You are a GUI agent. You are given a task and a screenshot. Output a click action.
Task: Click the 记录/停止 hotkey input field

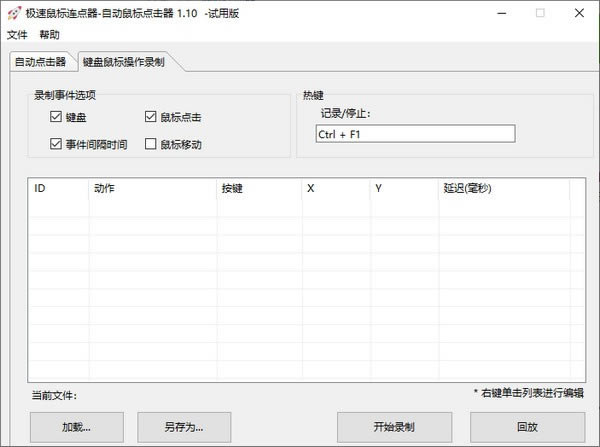[x=414, y=134]
